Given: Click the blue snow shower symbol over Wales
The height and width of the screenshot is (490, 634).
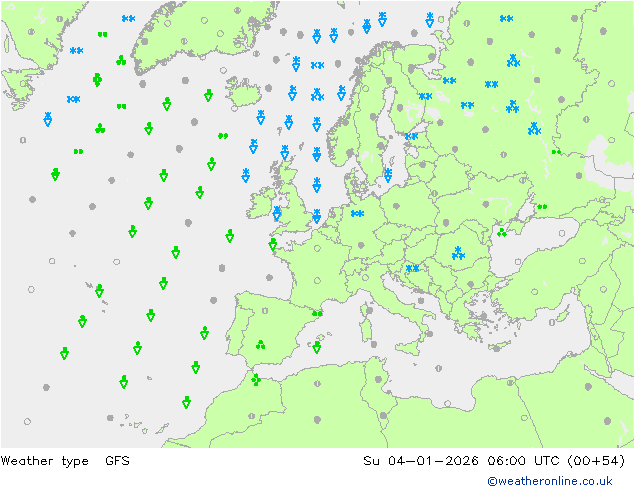Looking at the screenshot, I should click(x=277, y=213).
